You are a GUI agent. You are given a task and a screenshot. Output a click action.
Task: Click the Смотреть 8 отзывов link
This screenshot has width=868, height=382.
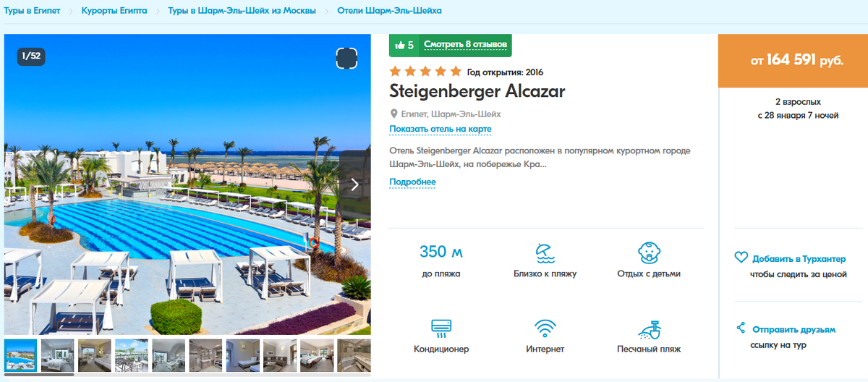click(x=465, y=45)
